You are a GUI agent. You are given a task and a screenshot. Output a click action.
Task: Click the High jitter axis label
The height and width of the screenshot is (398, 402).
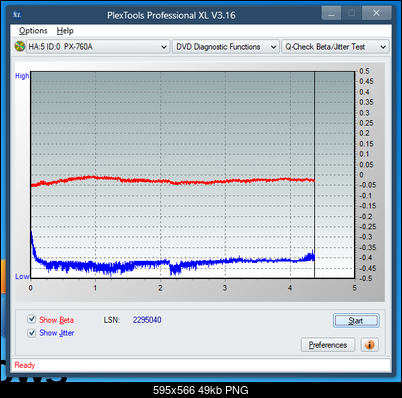point(22,76)
